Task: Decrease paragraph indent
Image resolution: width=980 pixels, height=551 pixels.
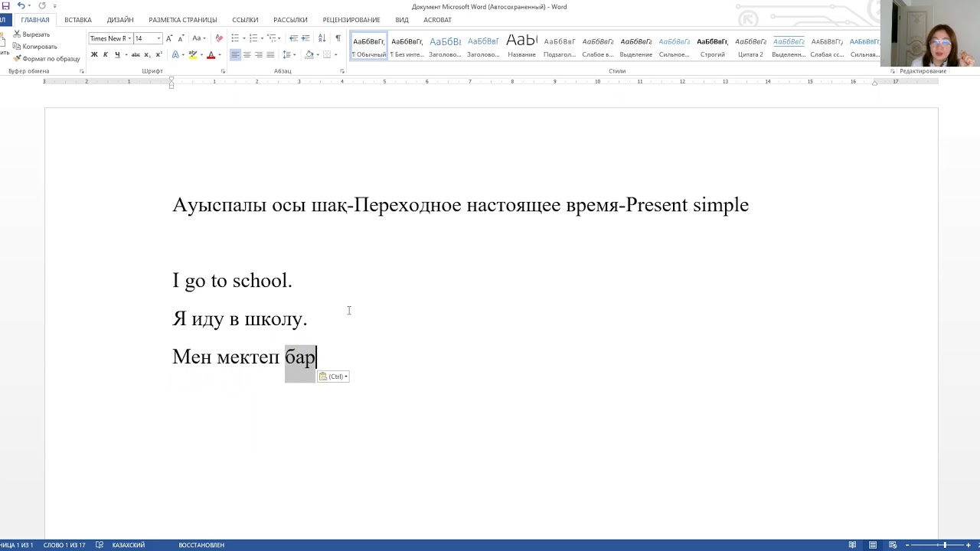Action: pos(293,38)
